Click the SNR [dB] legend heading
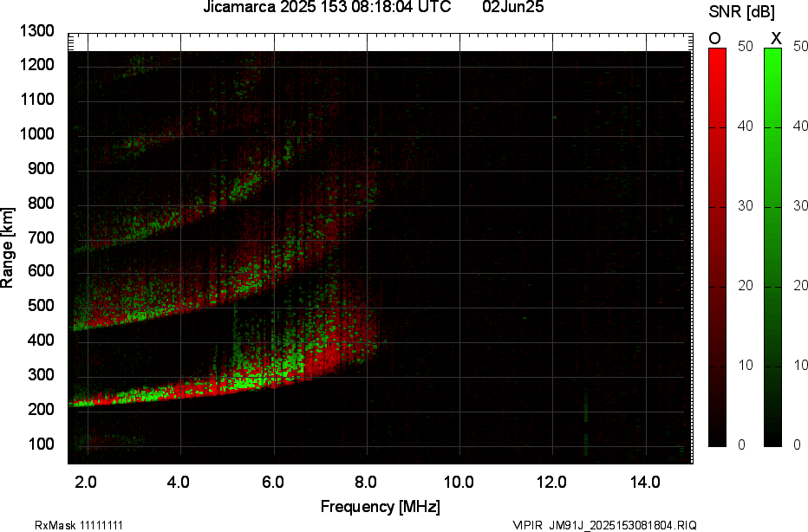The width and height of the screenshot is (808, 532). pyautogui.click(x=741, y=12)
